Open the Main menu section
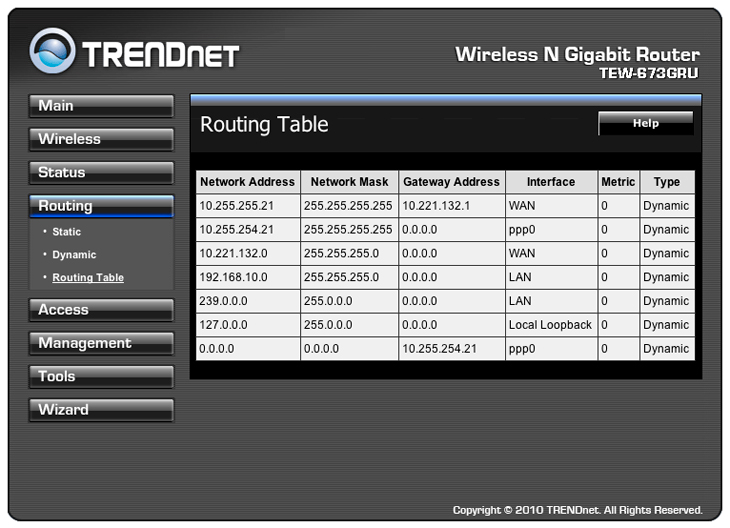The width and height of the screenshot is (730, 528). coord(100,106)
